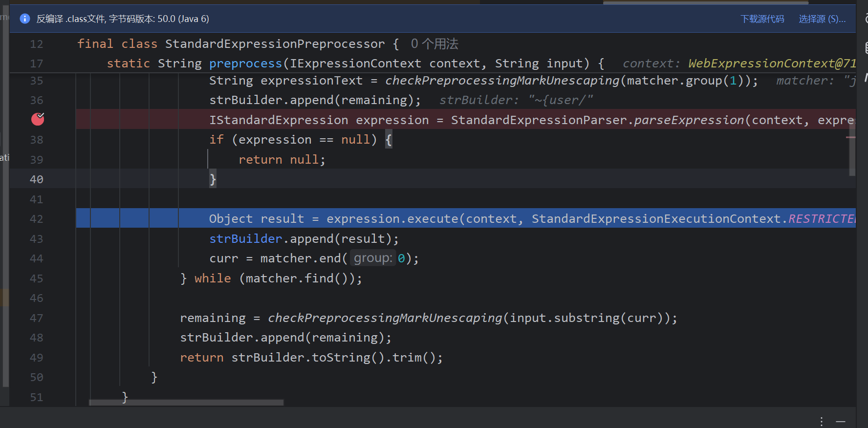The width and height of the screenshot is (868, 428).
Task: Click 'input.substring(curr)' on line 47
Action: tap(586, 318)
